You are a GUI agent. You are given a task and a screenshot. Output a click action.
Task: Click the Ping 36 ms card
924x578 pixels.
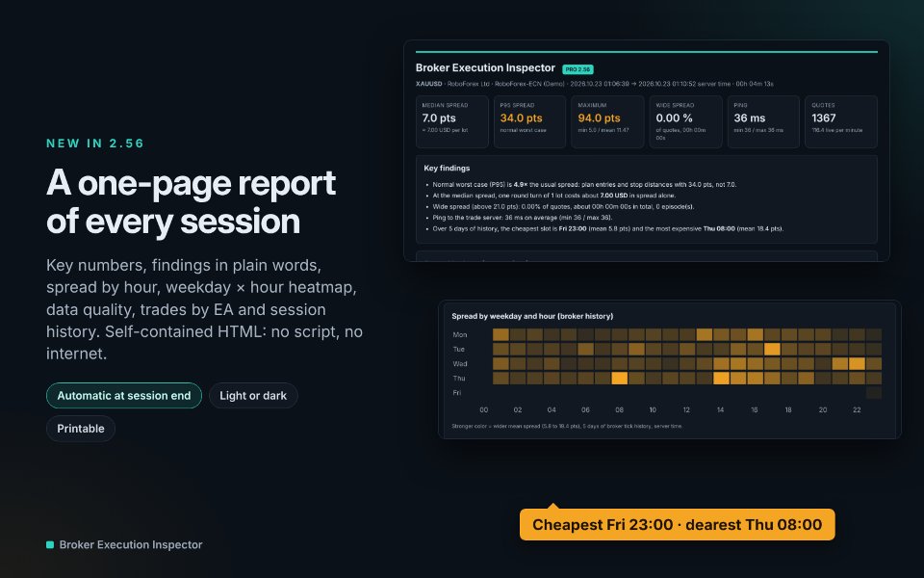click(x=763, y=121)
